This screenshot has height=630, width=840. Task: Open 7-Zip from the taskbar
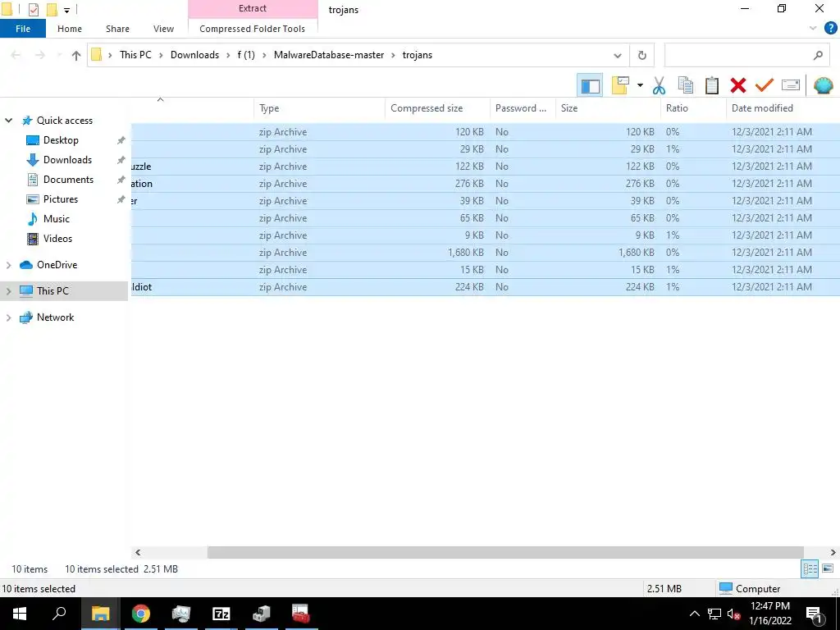click(221, 614)
